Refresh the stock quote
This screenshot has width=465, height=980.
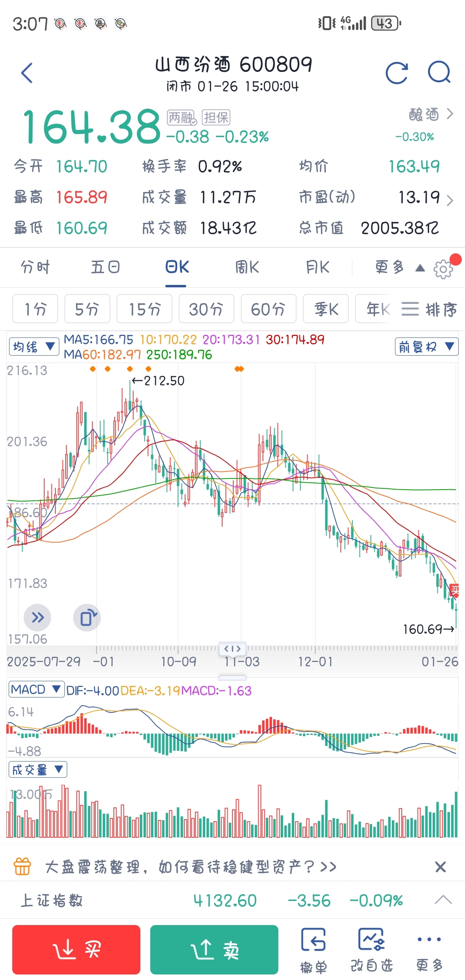point(397,73)
